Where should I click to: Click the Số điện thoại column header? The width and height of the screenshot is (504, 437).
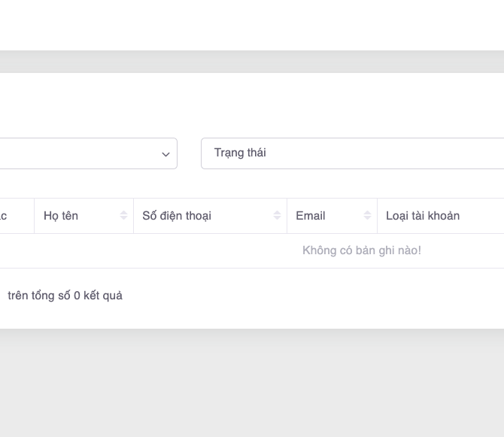pyautogui.click(x=177, y=216)
